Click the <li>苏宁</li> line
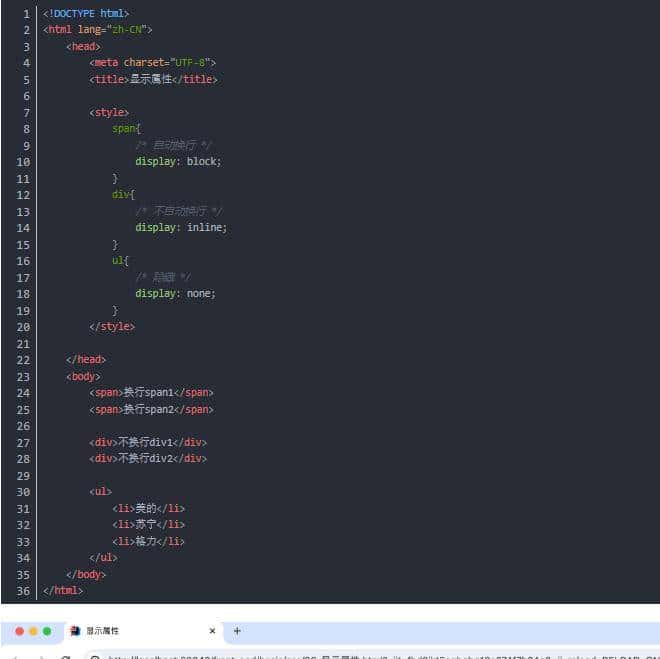Image resolution: width=660 pixels, height=659 pixels. coord(149,524)
